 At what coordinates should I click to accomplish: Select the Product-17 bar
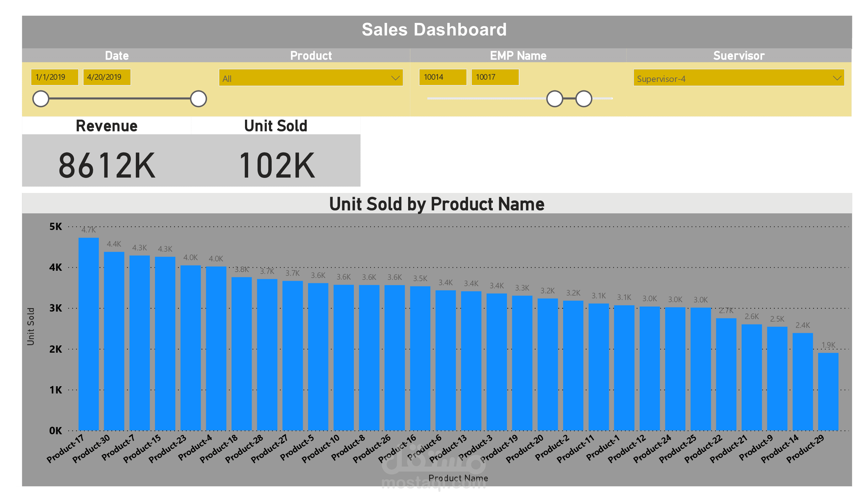[88, 334]
